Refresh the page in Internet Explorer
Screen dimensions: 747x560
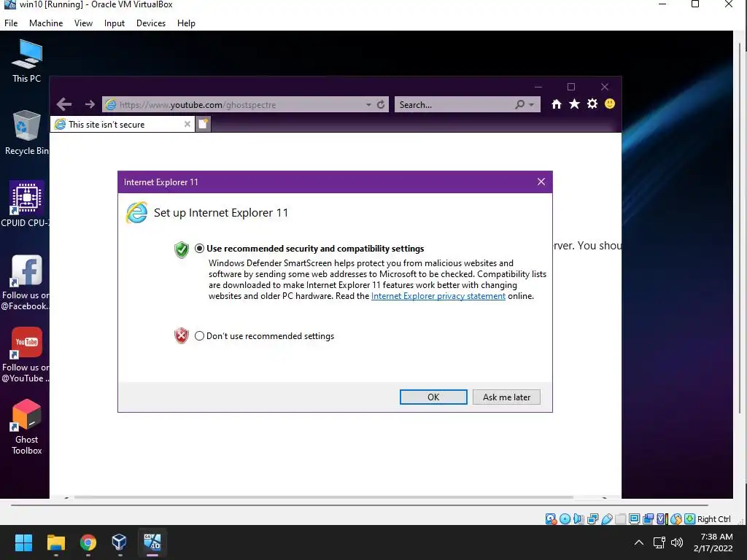coord(381,104)
